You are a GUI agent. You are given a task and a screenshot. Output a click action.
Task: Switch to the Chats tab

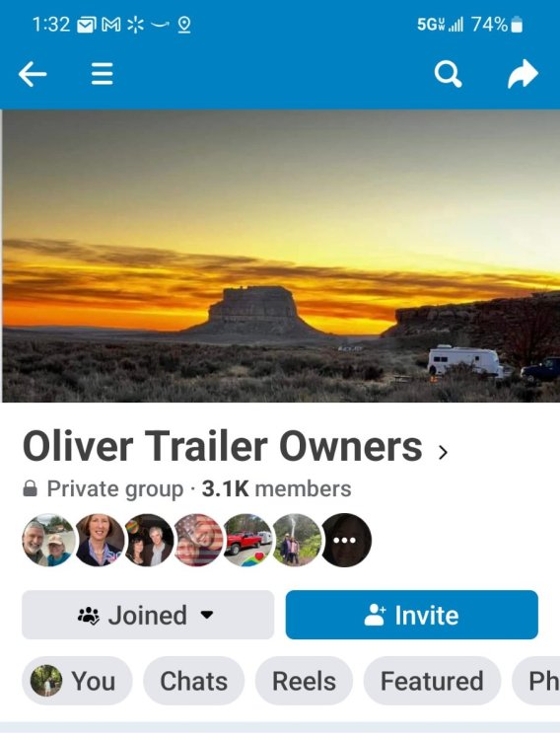point(193,681)
